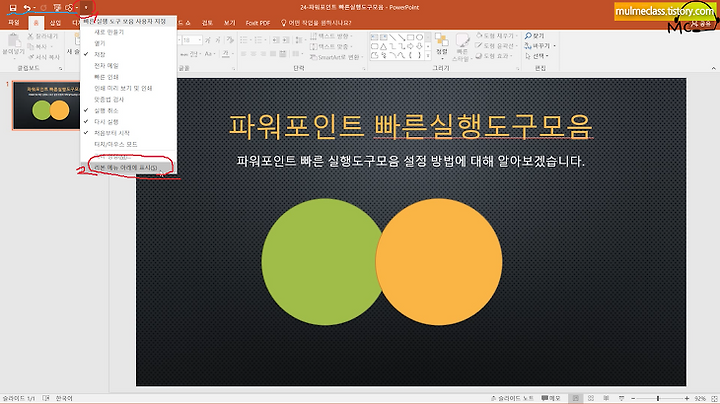Click the clear formatting icon
The width and height of the screenshot is (720, 404).
coord(230,40)
